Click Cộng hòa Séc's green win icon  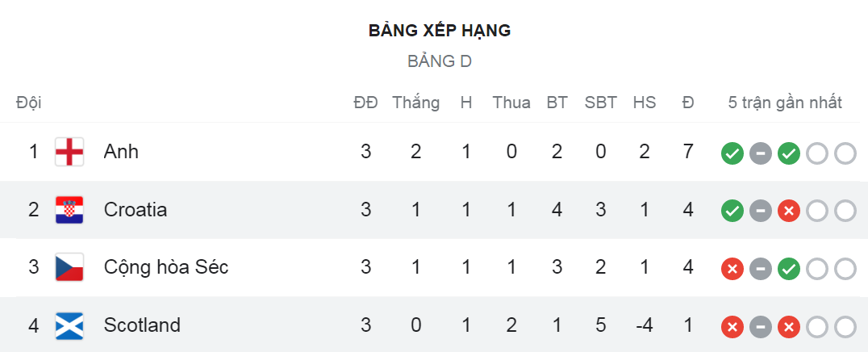tap(788, 269)
